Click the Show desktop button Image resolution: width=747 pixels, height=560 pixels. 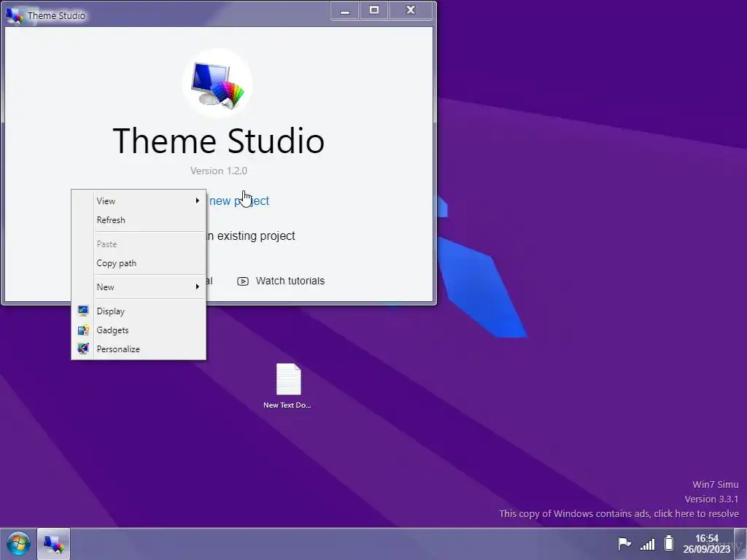(x=740, y=544)
